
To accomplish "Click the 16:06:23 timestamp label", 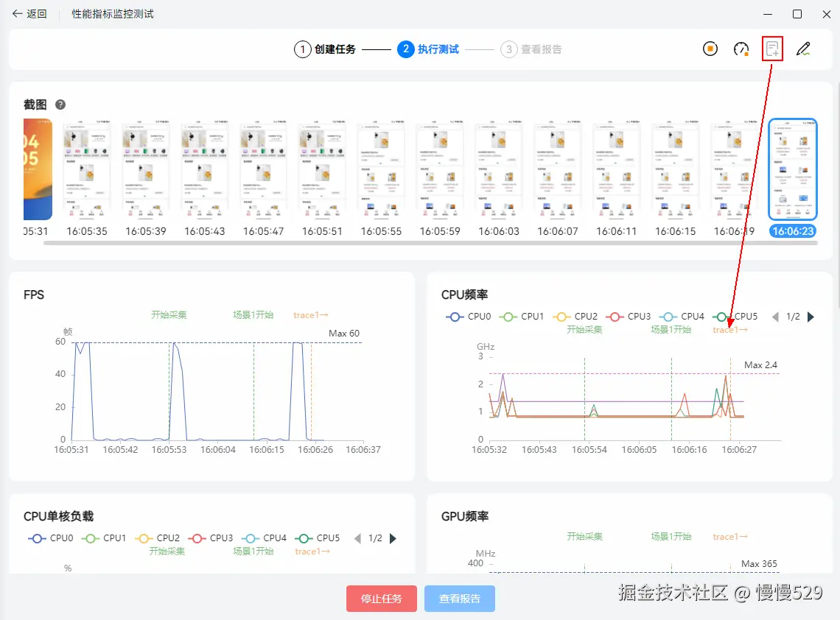I will tap(793, 231).
